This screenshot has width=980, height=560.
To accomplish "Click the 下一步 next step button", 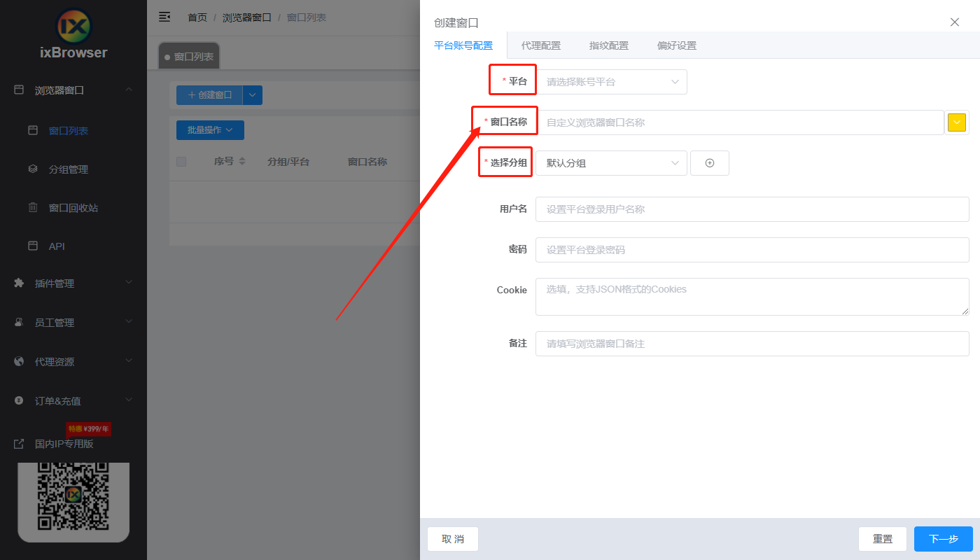I will [943, 539].
